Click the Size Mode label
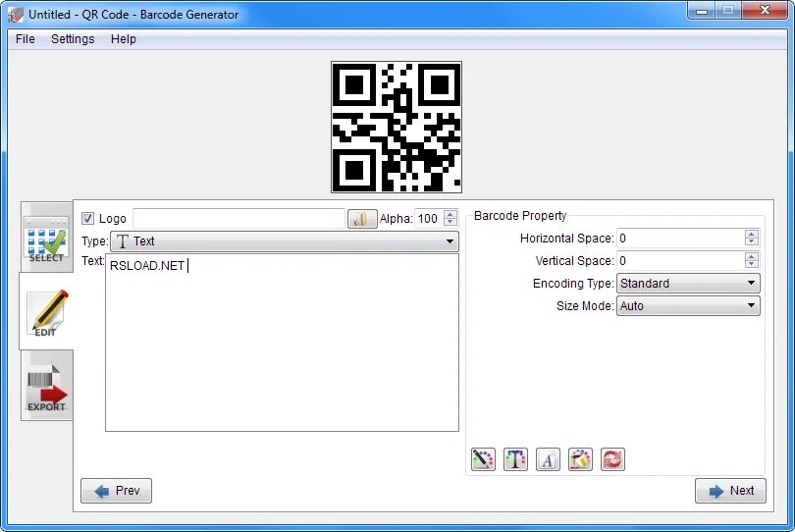Image resolution: width=795 pixels, height=532 pixels. [585, 306]
